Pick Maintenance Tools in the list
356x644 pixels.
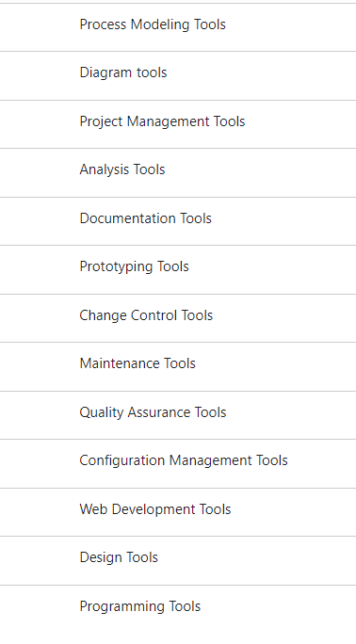[178, 366]
